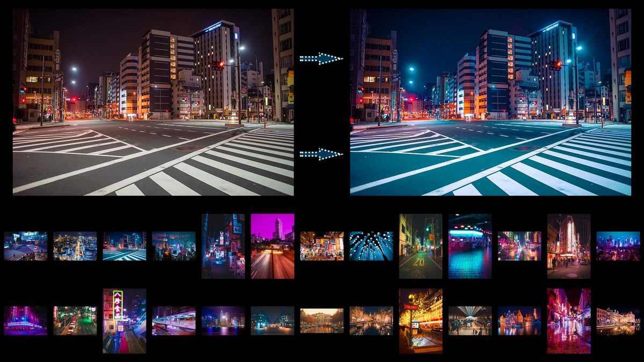Image resolution: width=644 pixels, height=362 pixels.
Task: Select the green-lit street with cars thumbnail
Action: click(75, 321)
